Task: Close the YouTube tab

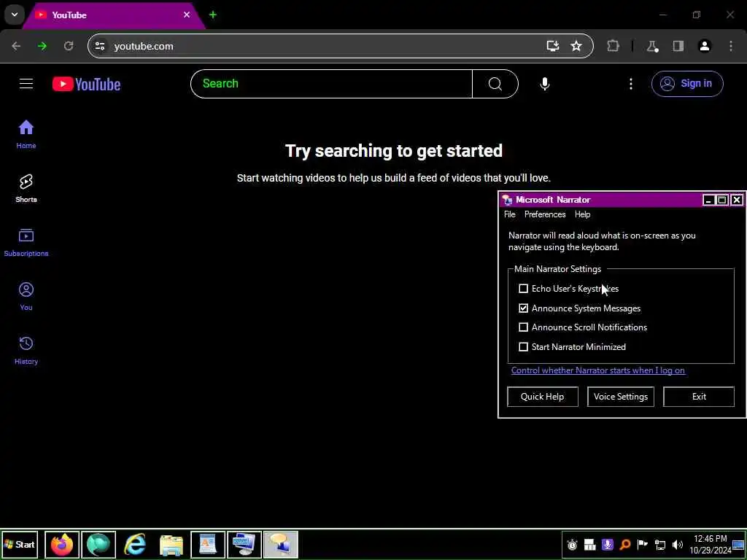Action: tap(187, 15)
